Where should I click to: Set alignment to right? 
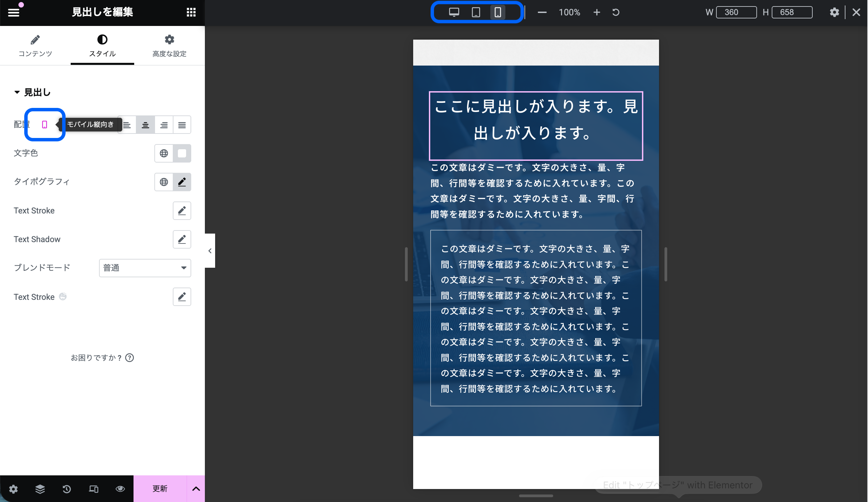pos(164,125)
